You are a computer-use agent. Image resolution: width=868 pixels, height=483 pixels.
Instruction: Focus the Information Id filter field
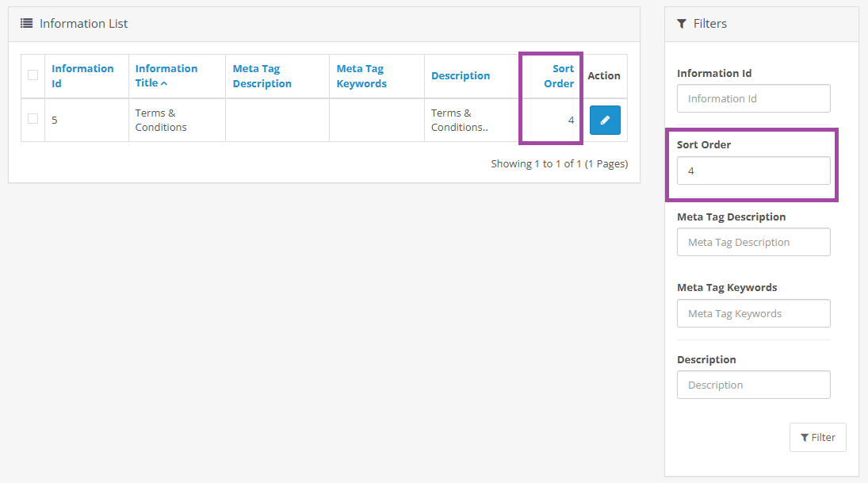click(x=753, y=99)
